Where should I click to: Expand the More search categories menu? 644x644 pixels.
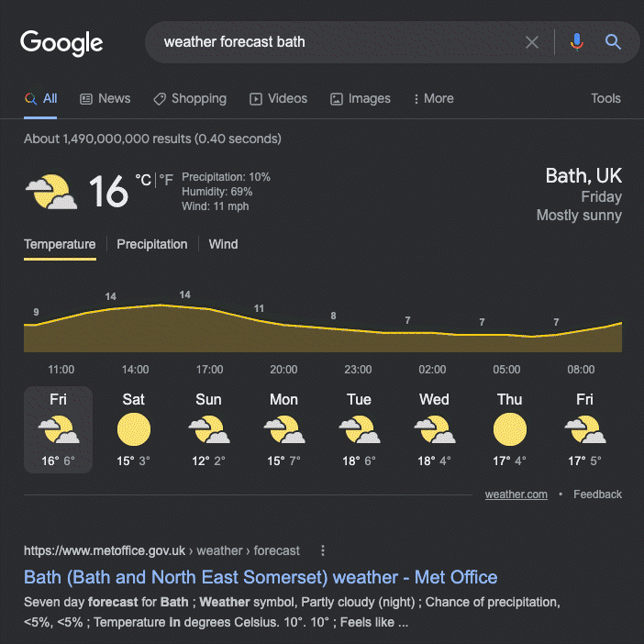tap(433, 99)
